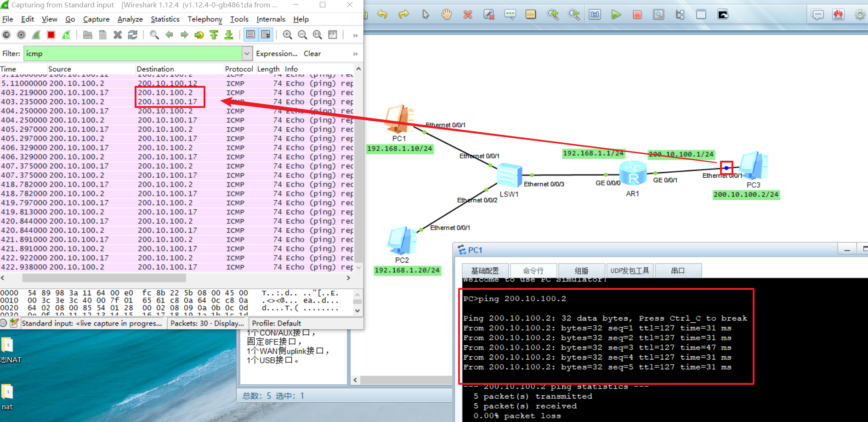Go back in packet history
Screen dimensions: 868x422
click(x=169, y=35)
